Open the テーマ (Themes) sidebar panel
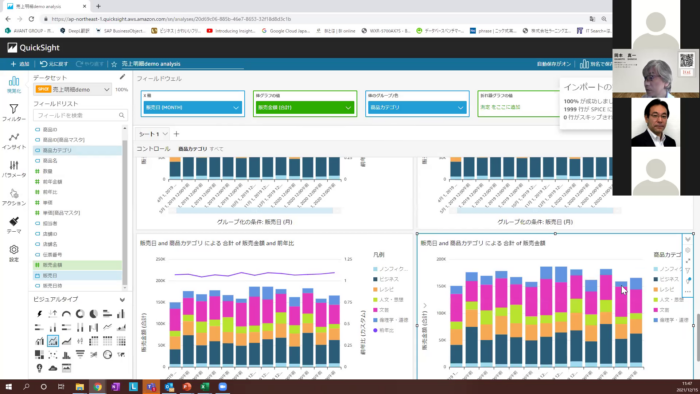700x394 pixels. point(14,225)
